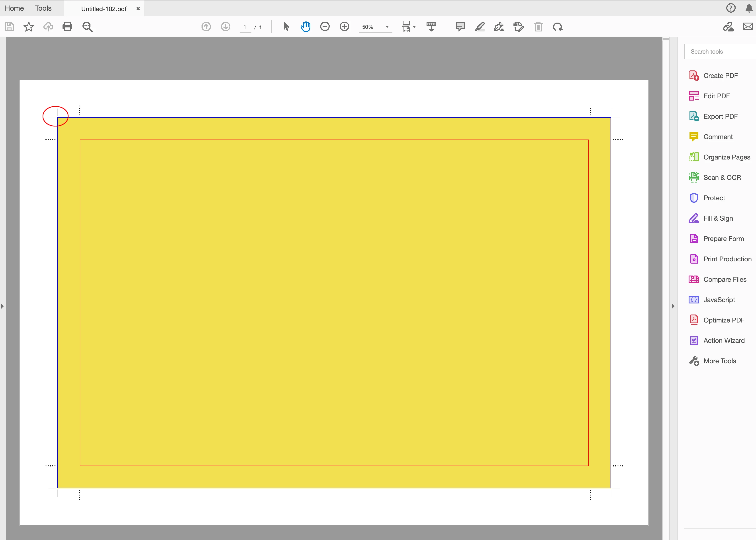Select the highlight text tool
Image resolution: width=756 pixels, height=540 pixels.
click(x=480, y=27)
